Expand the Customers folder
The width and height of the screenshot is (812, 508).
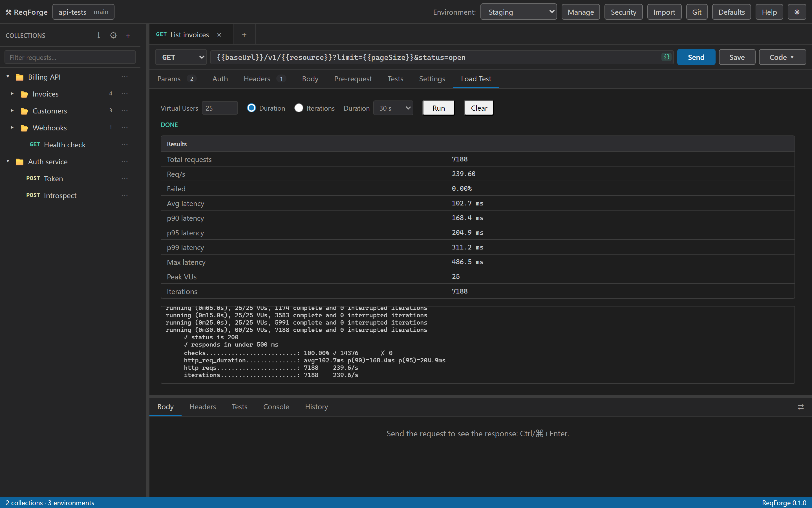click(x=12, y=111)
